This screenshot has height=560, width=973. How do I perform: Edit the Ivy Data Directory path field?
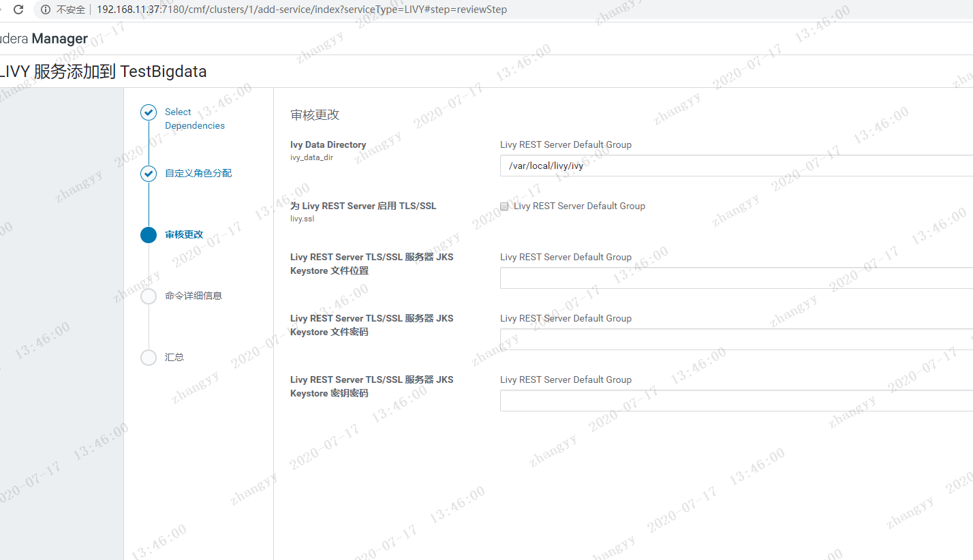point(737,166)
